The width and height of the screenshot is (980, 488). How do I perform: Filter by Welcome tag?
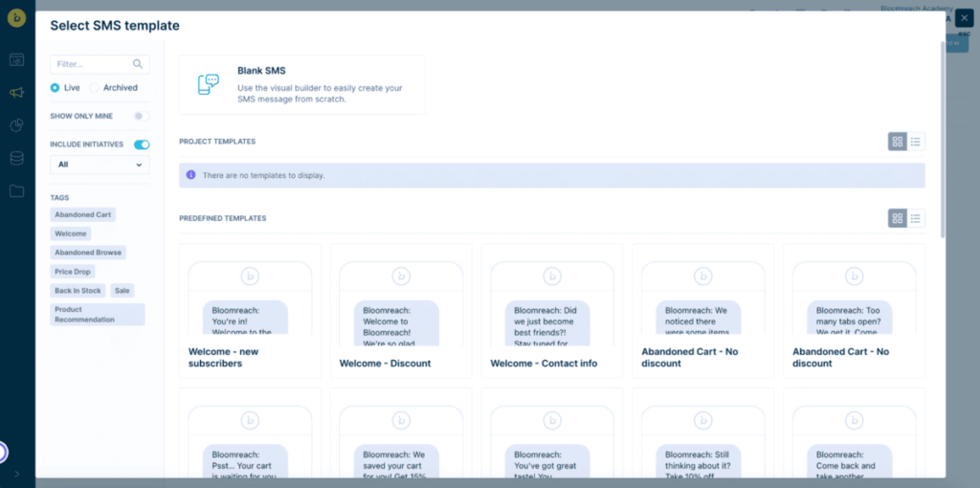(71, 233)
